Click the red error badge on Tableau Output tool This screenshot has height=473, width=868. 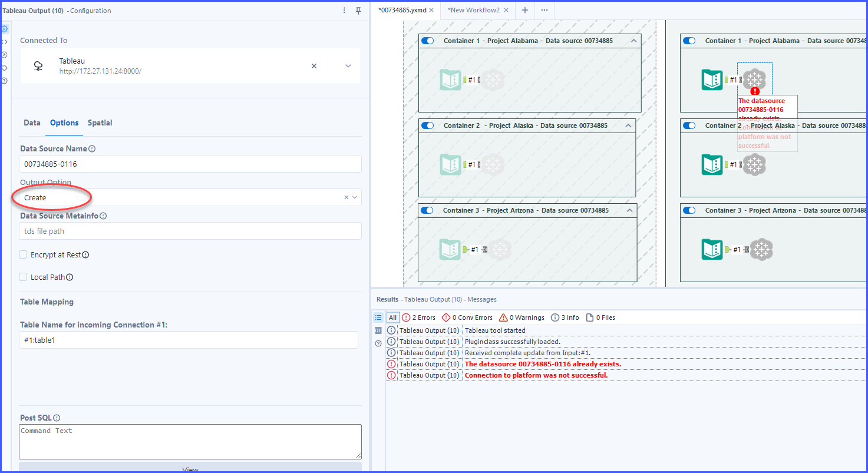tap(755, 91)
